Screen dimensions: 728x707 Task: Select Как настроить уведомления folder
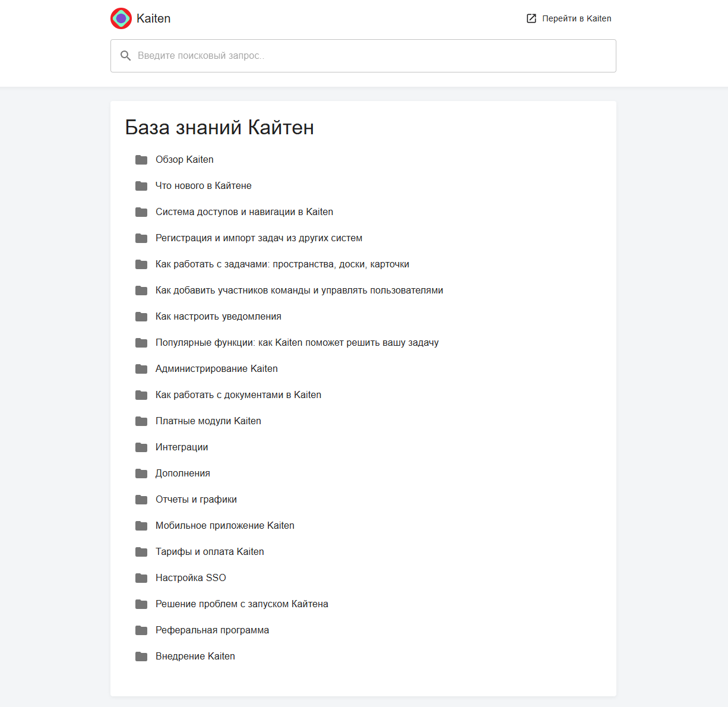pos(219,317)
